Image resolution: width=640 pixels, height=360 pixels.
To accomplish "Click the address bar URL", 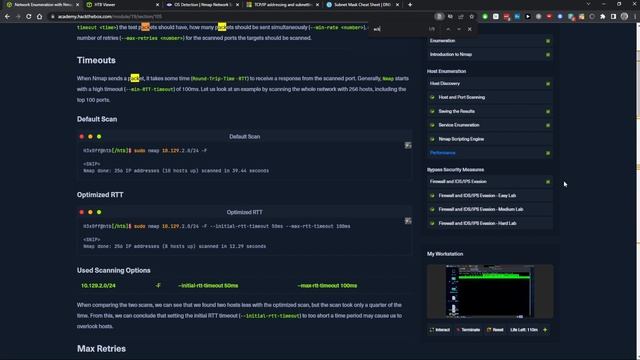I will [x=110, y=17].
